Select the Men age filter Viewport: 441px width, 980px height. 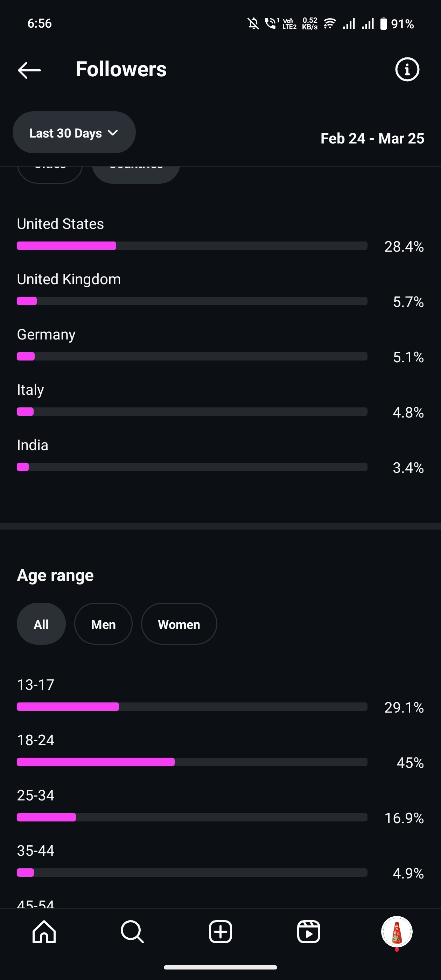coord(103,624)
